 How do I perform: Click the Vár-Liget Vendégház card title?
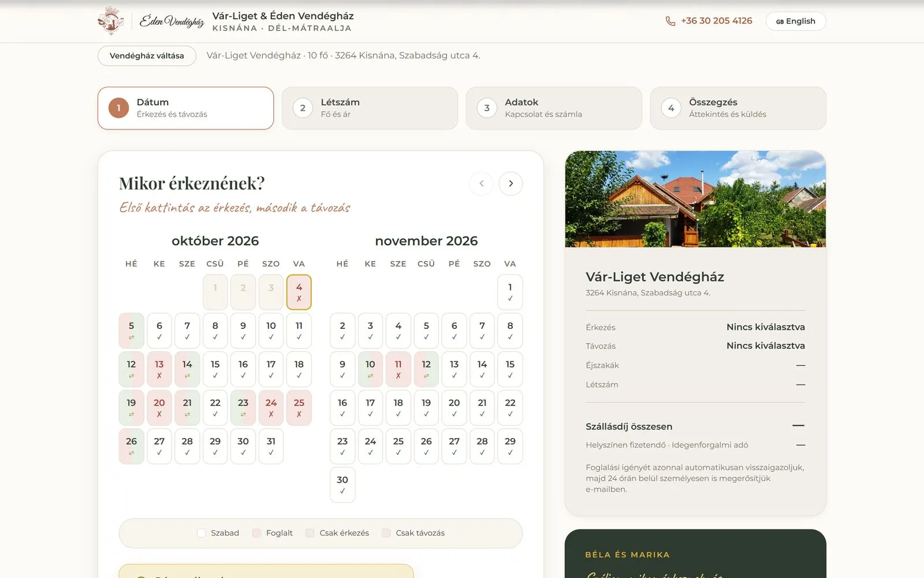click(x=655, y=277)
